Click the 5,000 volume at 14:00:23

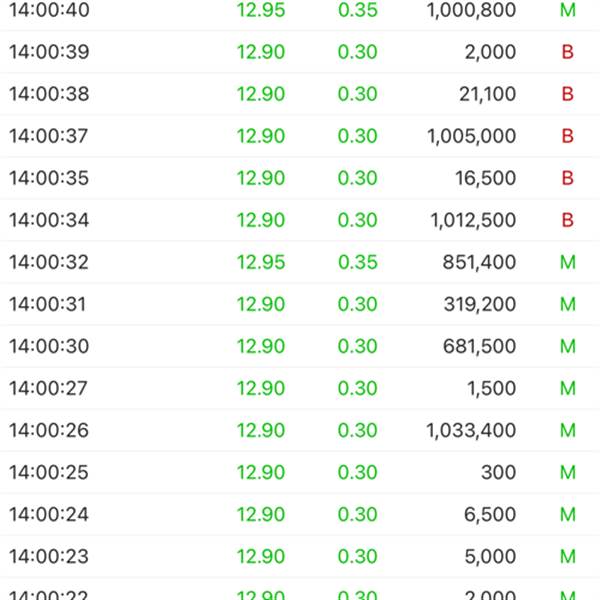(490, 556)
